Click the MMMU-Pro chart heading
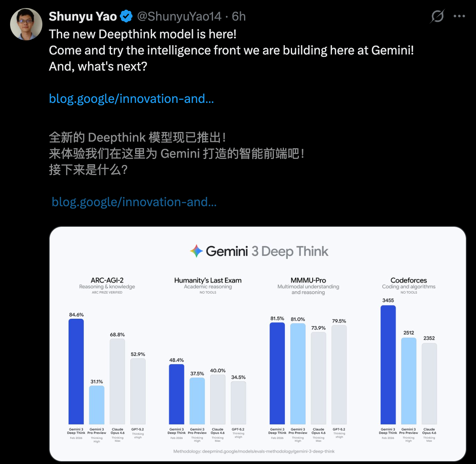This screenshot has width=476, height=464. click(309, 280)
